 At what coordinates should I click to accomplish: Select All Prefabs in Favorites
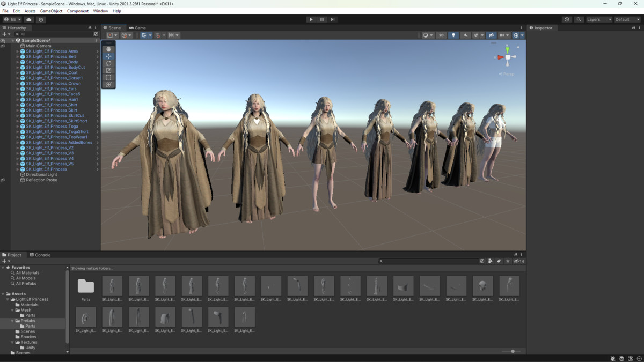click(26, 284)
